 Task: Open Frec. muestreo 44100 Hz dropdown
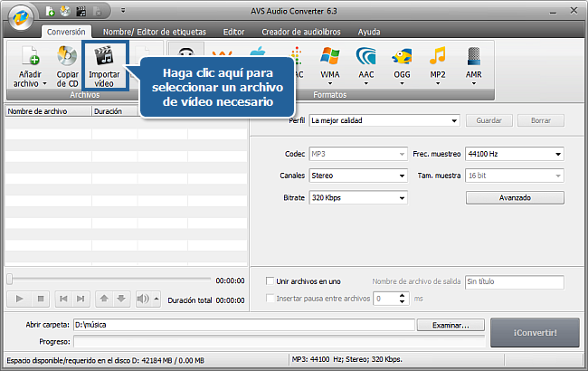point(514,153)
